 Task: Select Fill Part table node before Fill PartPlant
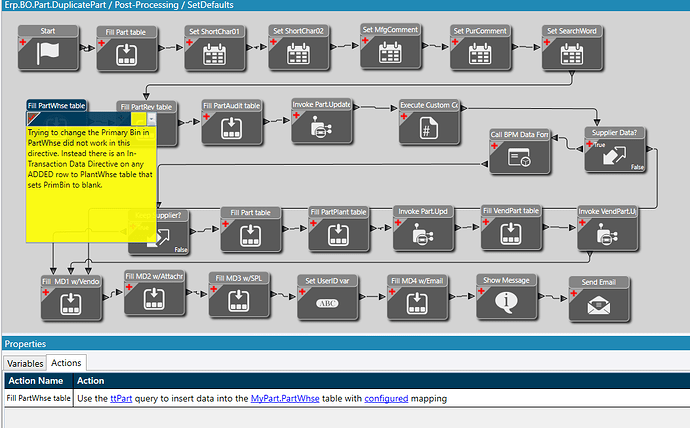[x=251, y=229]
